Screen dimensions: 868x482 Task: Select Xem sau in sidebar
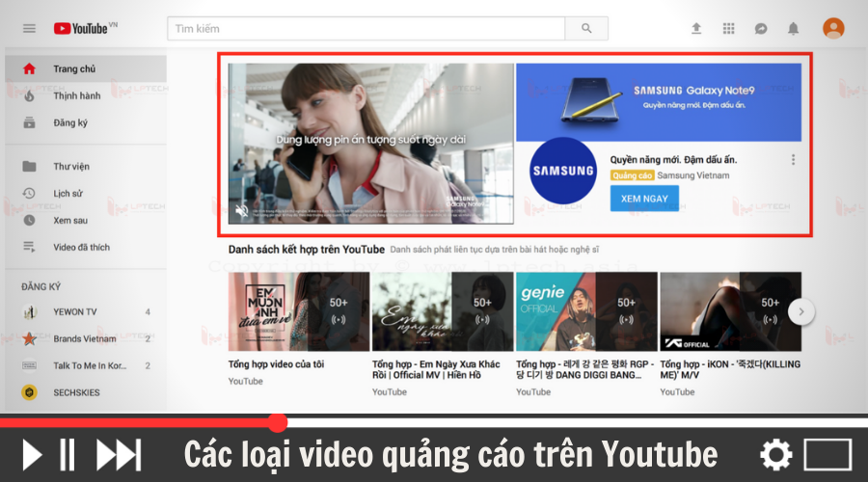[86, 220]
